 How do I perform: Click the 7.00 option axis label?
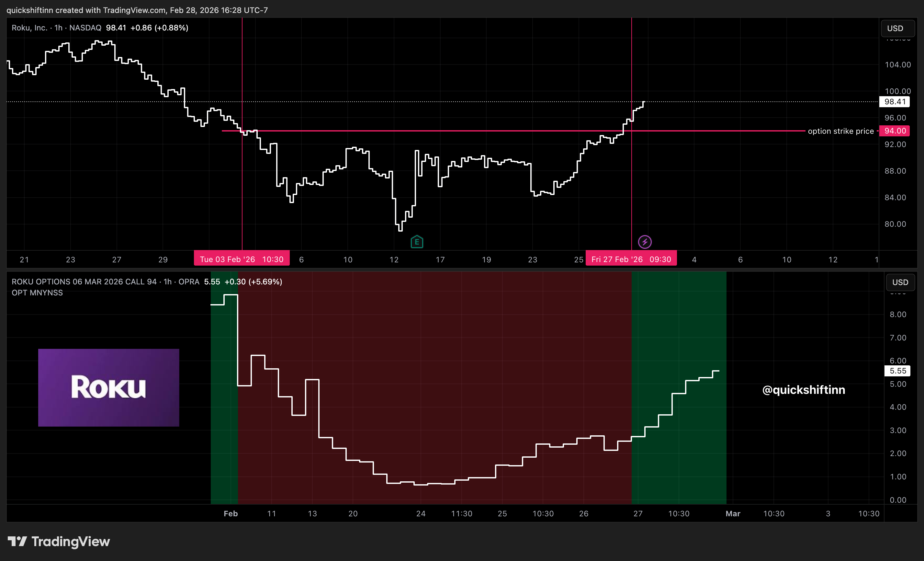(898, 338)
